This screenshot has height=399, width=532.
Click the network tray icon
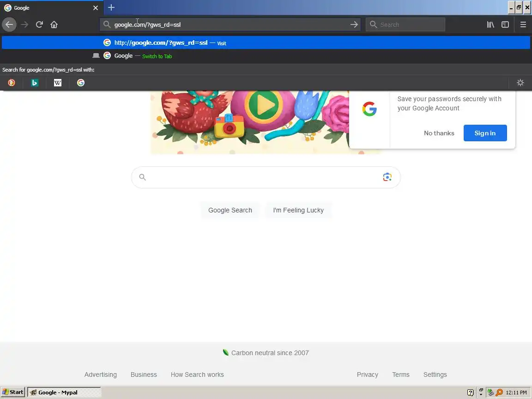[490, 393]
